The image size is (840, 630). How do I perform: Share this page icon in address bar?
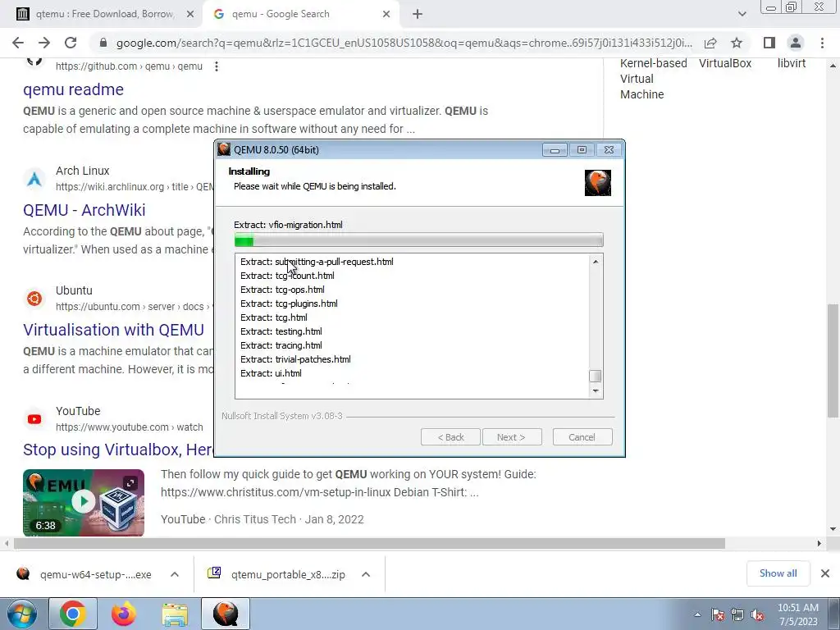pos(710,43)
